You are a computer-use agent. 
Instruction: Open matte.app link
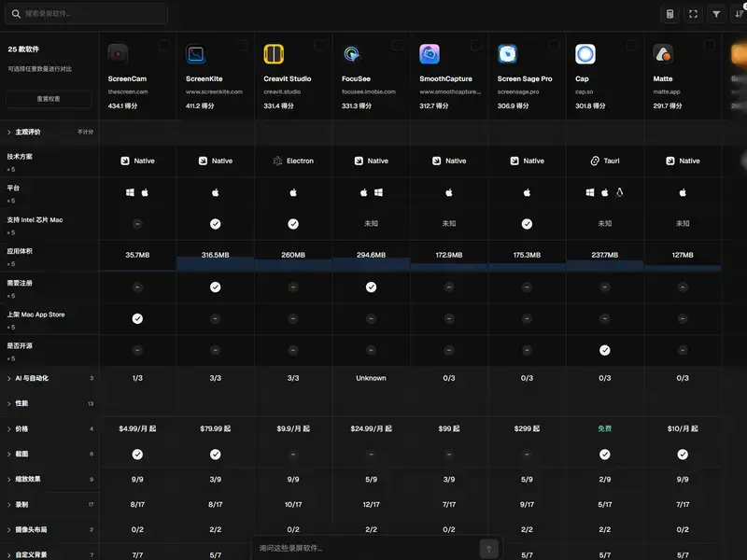click(x=667, y=91)
